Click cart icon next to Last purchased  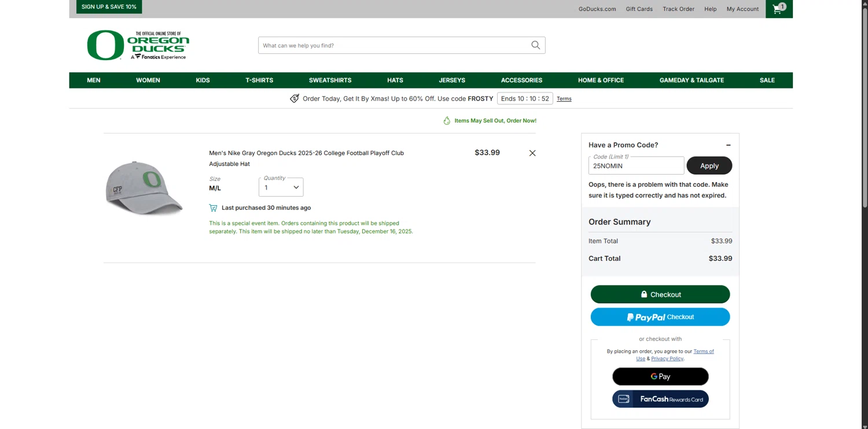coord(213,208)
